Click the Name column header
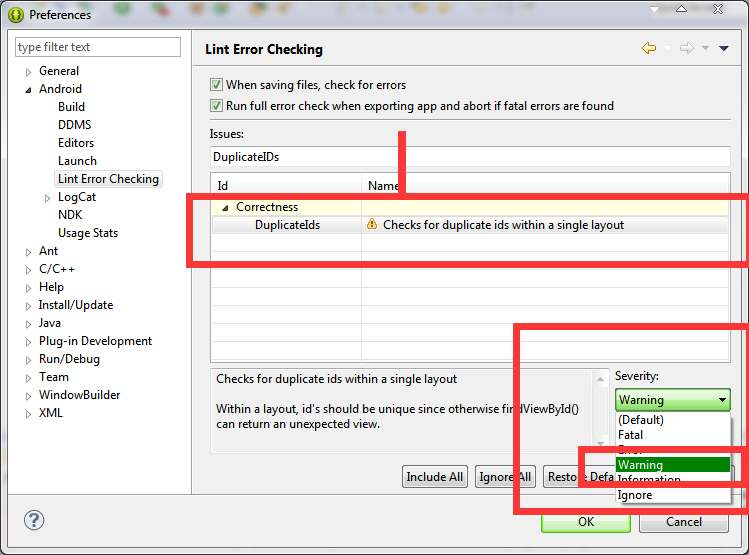This screenshot has height=555, width=749. tap(545, 185)
